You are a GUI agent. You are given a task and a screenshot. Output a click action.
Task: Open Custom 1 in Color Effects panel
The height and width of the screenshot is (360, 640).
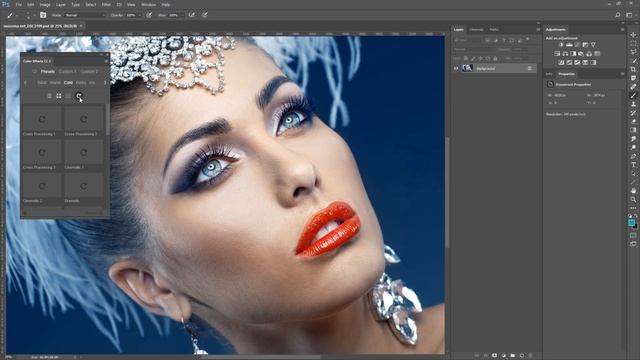point(67,71)
